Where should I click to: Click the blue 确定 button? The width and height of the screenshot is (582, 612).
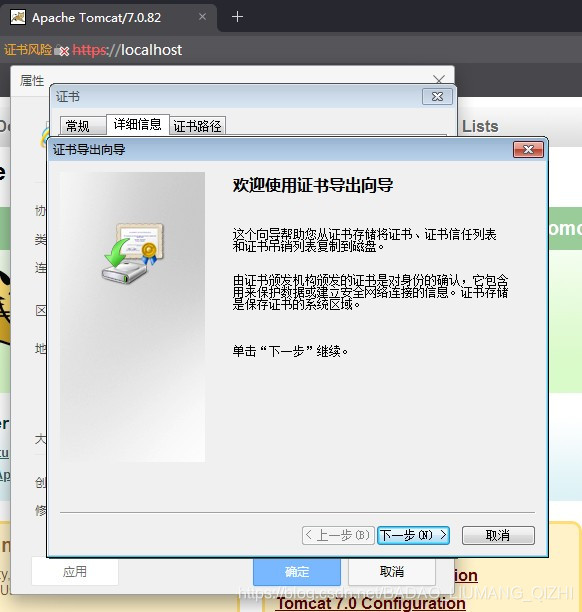click(297, 572)
